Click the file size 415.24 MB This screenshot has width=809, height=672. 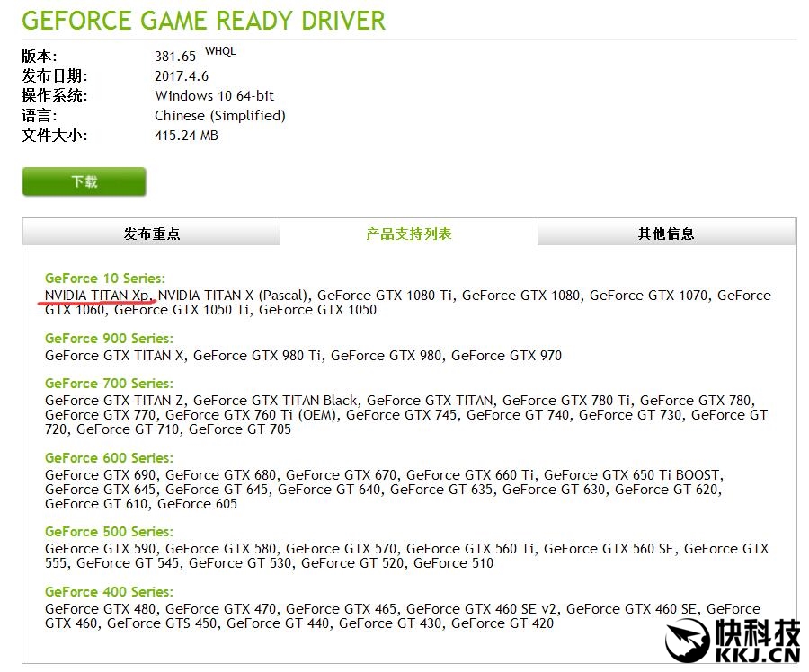click(x=186, y=136)
